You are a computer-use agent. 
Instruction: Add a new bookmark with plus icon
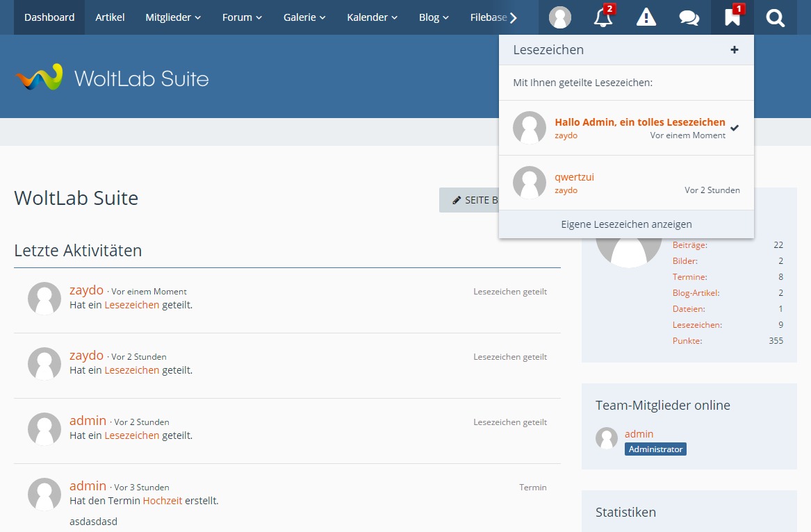coord(734,50)
